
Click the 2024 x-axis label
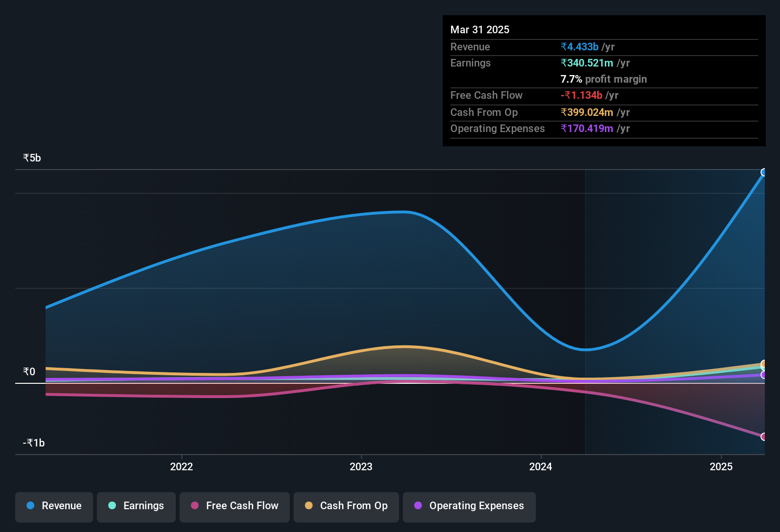[x=541, y=466]
